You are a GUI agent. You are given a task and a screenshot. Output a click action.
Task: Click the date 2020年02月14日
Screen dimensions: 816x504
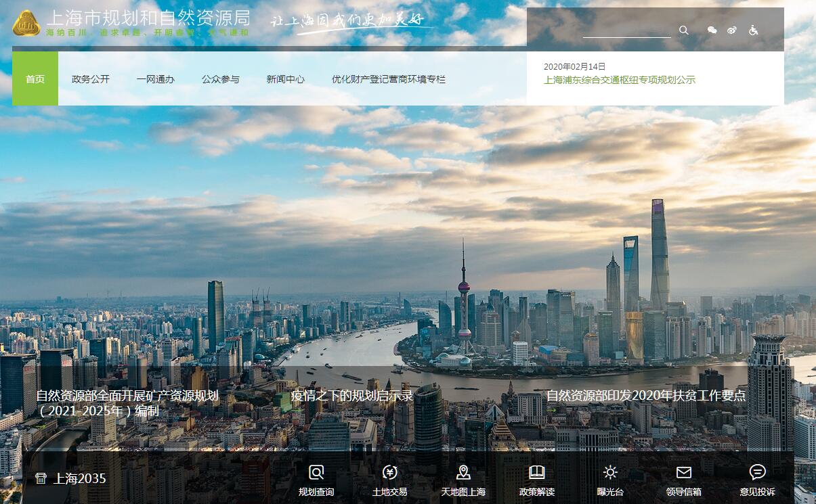pyautogui.click(x=575, y=66)
